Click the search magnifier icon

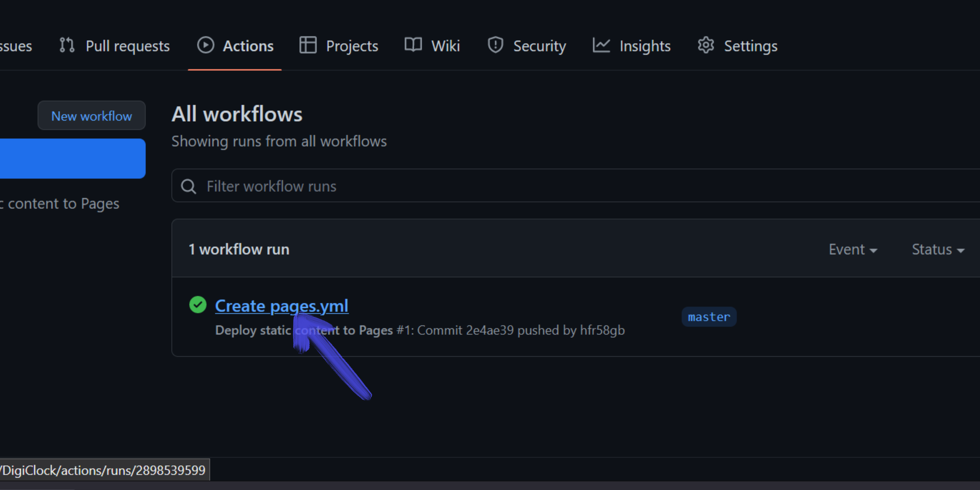point(188,186)
